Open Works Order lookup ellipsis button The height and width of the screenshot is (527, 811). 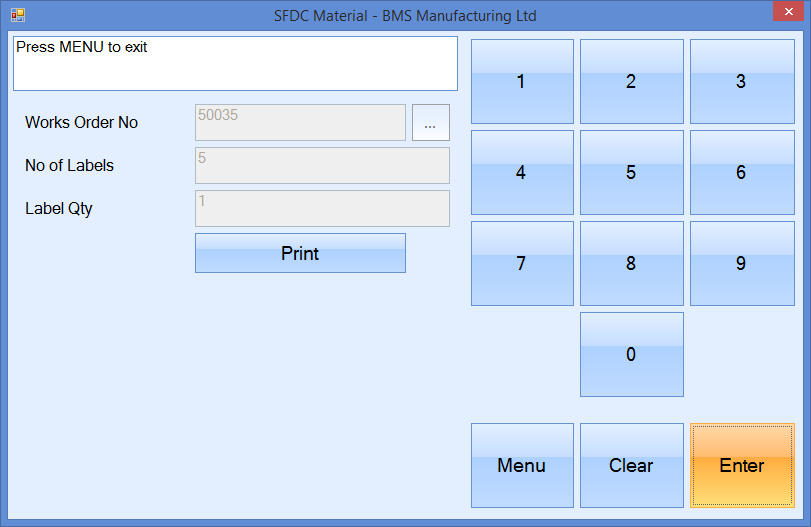[430, 123]
